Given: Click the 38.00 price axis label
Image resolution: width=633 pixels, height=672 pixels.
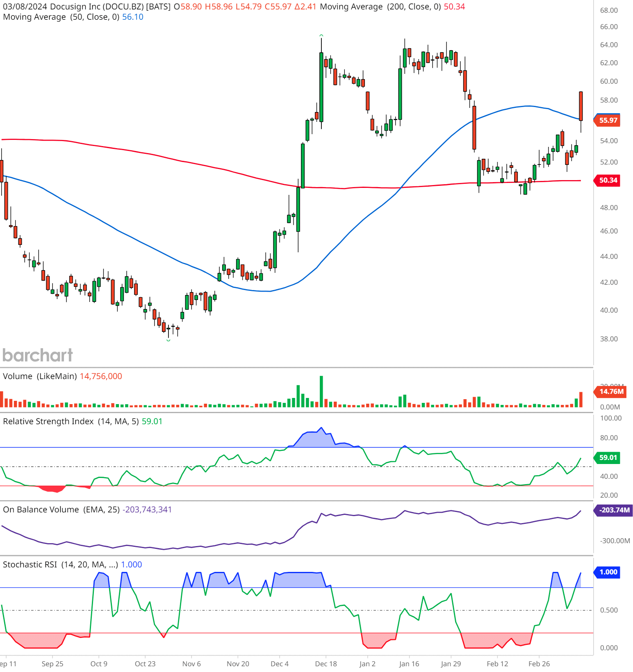Looking at the screenshot, I should (x=609, y=339).
